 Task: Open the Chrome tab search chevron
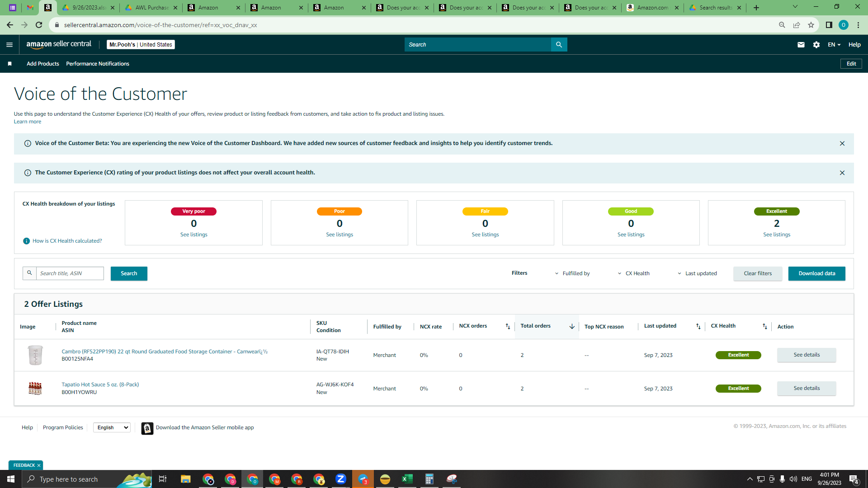[x=795, y=7]
